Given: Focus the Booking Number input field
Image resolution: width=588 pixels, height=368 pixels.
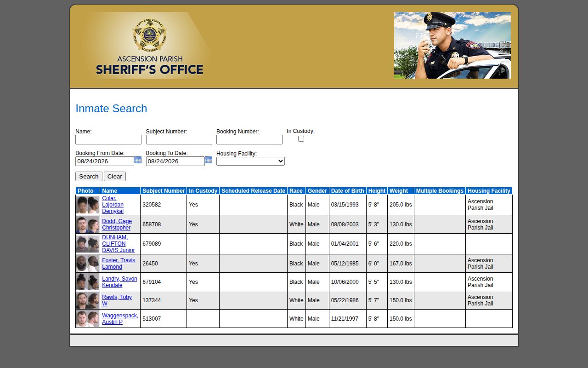Looking at the screenshot, I should coord(249,139).
